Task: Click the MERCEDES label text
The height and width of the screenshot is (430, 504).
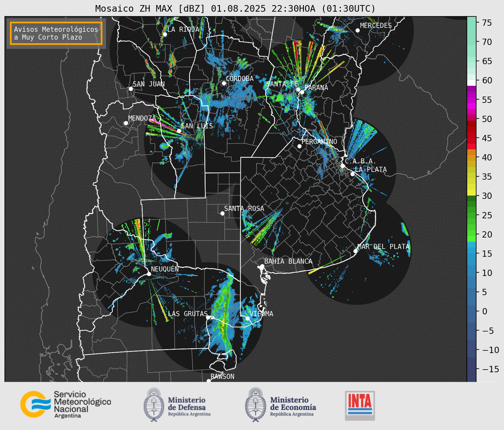Action: click(376, 26)
